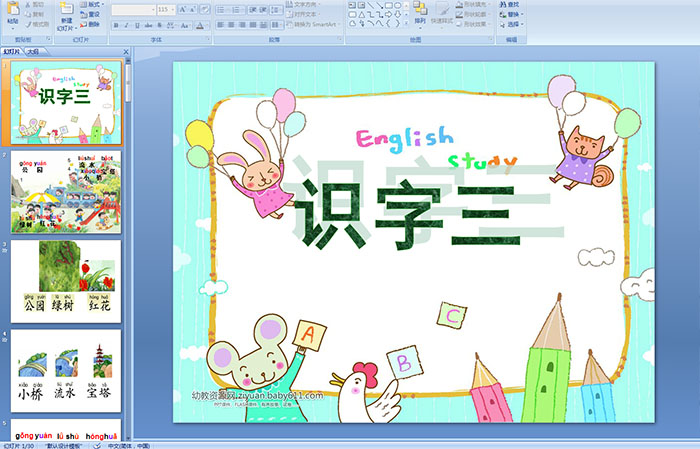Switch to the Outline (大纲) tab

click(x=33, y=52)
